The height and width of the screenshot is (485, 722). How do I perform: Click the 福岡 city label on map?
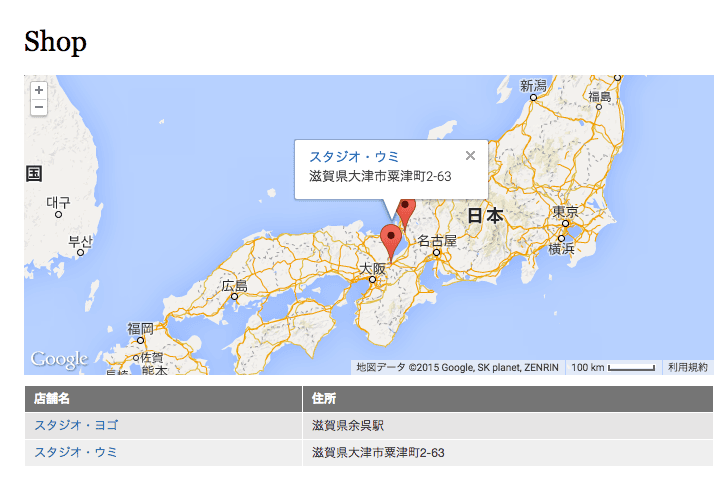(140, 329)
